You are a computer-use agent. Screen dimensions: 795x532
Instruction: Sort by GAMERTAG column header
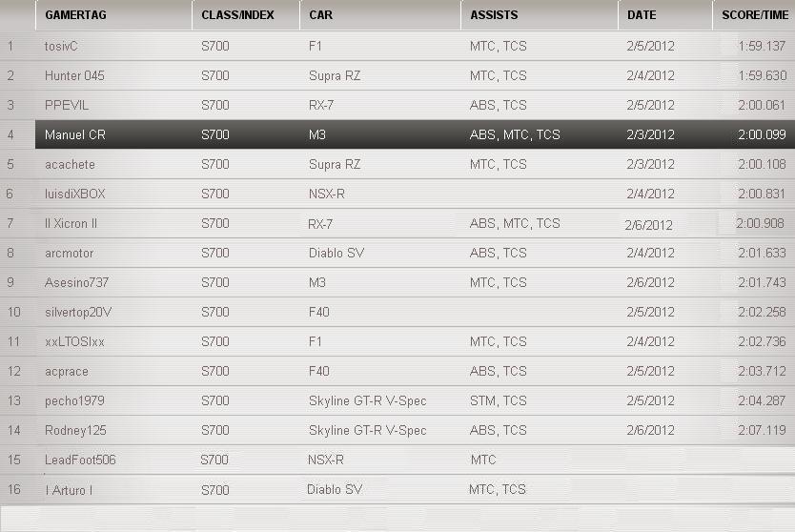point(74,15)
